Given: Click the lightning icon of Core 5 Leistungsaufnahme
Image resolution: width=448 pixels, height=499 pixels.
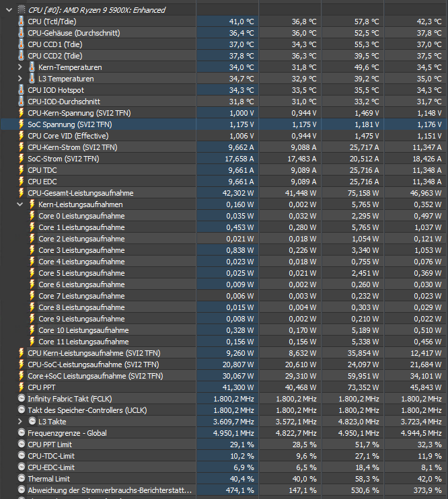Looking at the screenshot, I should coord(32,273).
